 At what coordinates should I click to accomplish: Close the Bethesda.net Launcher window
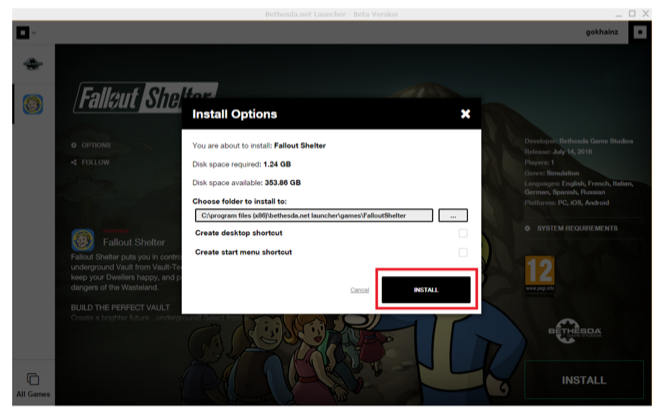tap(646, 14)
